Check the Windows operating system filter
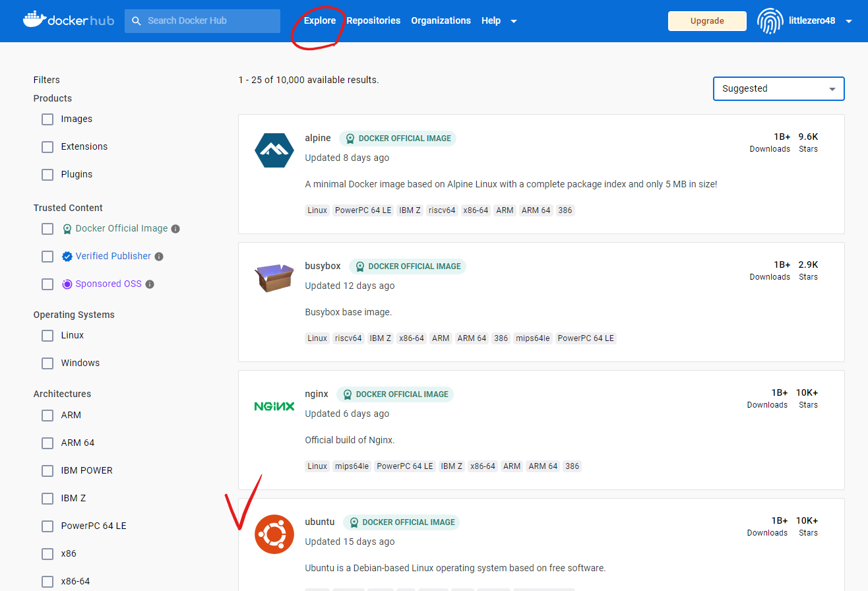This screenshot has width=868, height=591. click(x=47, y=363)
